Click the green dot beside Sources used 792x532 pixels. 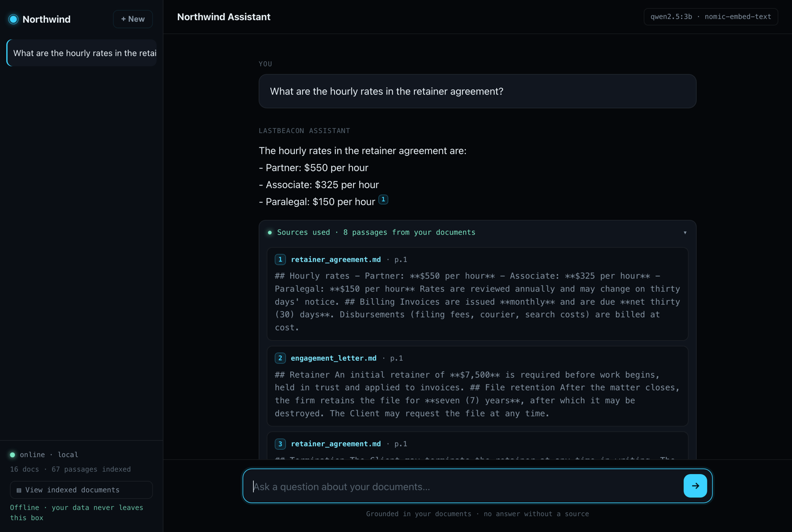pos(270,233)
